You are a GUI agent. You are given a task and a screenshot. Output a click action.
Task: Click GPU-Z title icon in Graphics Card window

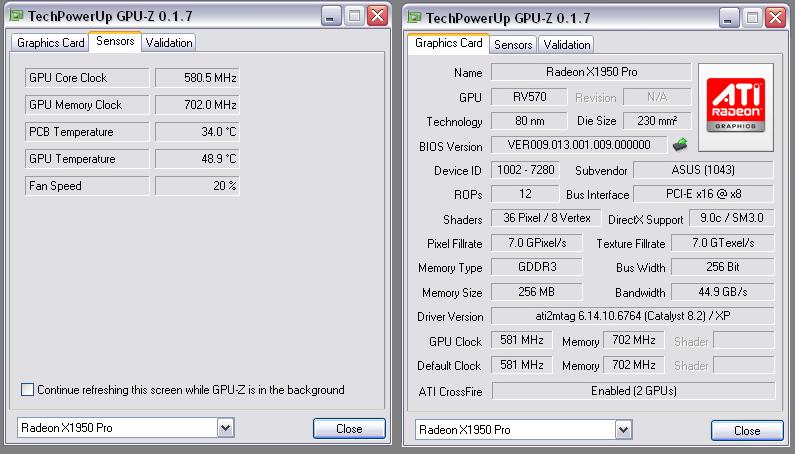pos(415,18)
